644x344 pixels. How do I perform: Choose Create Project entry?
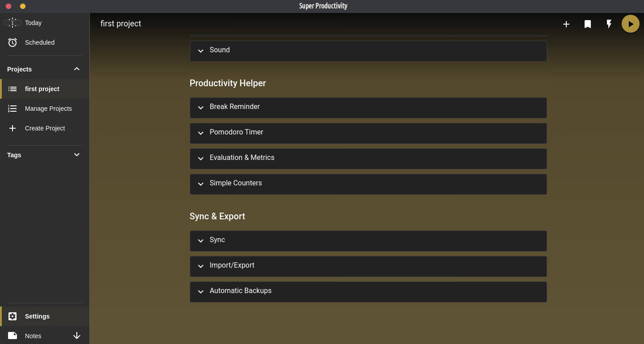tap(45, 128)
